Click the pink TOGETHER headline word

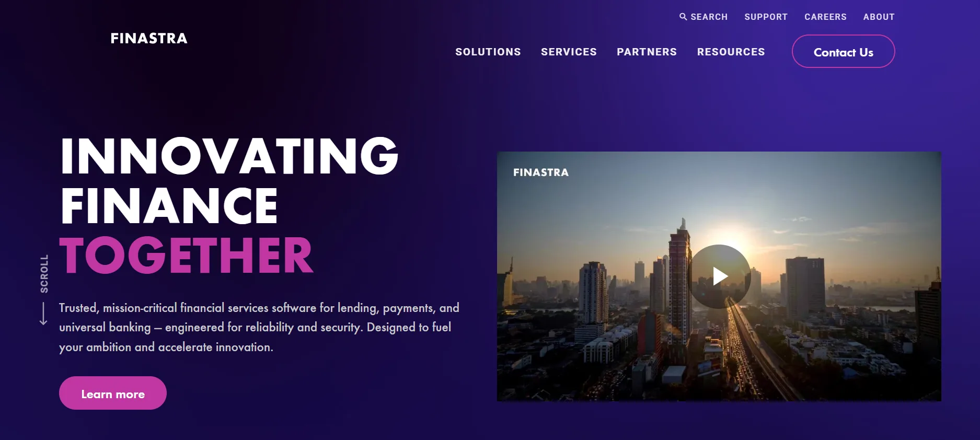click(x=186, y=255)
